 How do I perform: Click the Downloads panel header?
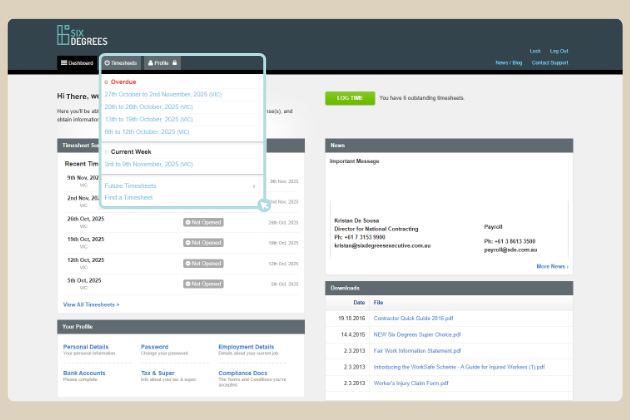(x=449, y=288)
